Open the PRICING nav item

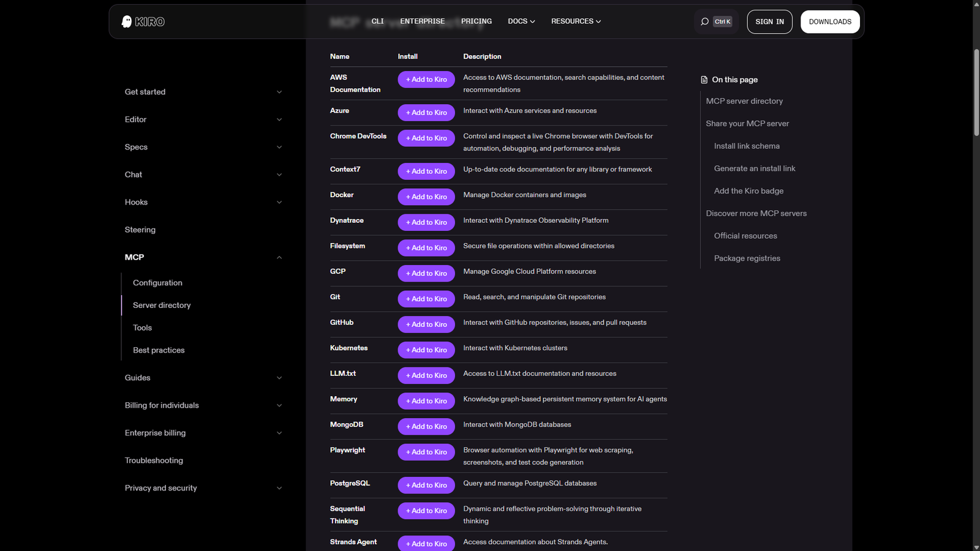[x=477, y=21]
